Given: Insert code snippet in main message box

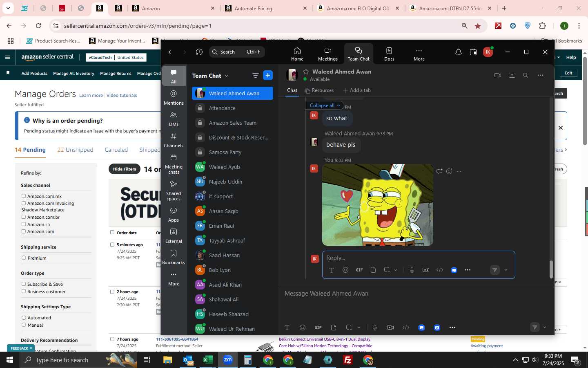Looking at the screenshot, I should coord(406,328).
